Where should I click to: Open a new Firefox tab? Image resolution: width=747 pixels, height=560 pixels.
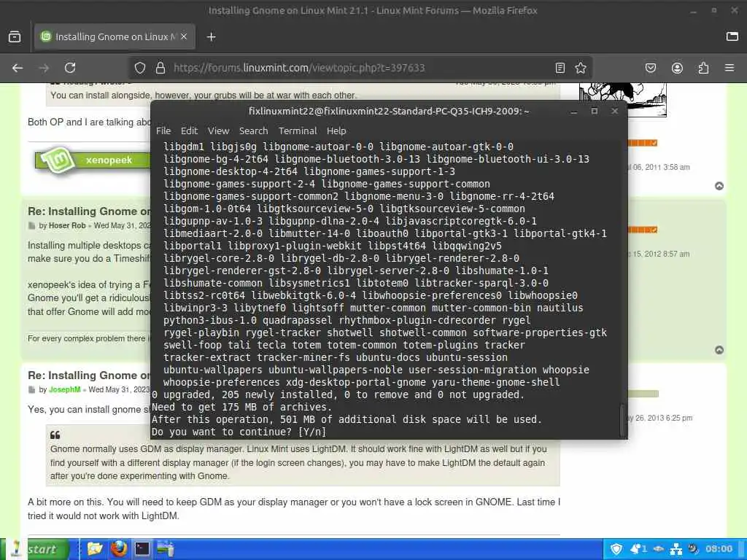coord(211,36)
